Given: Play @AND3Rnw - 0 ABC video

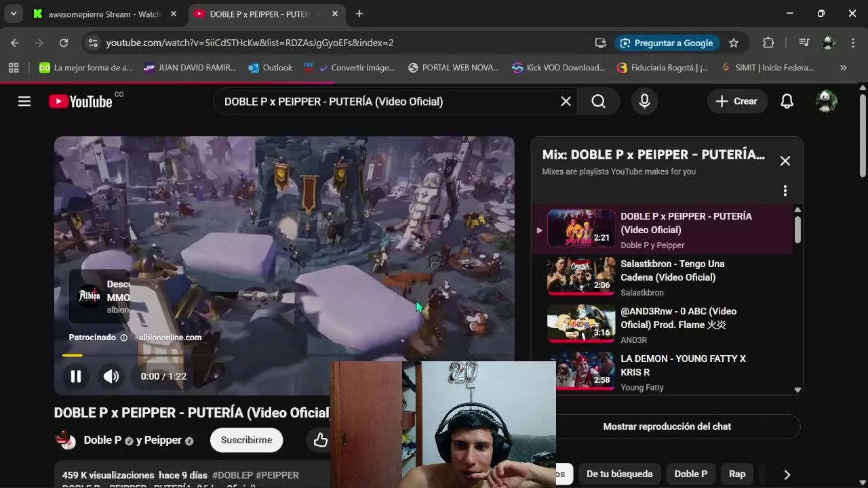Looking at the screenshot, I should tap(661, 325).
